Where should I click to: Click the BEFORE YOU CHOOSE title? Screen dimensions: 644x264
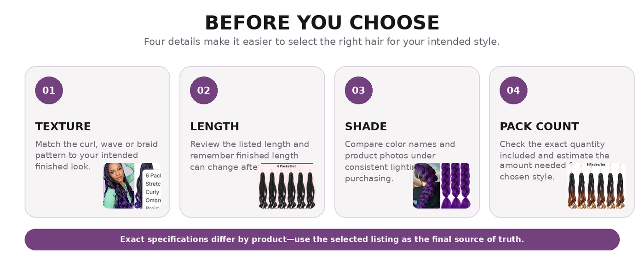pos(322,23)
